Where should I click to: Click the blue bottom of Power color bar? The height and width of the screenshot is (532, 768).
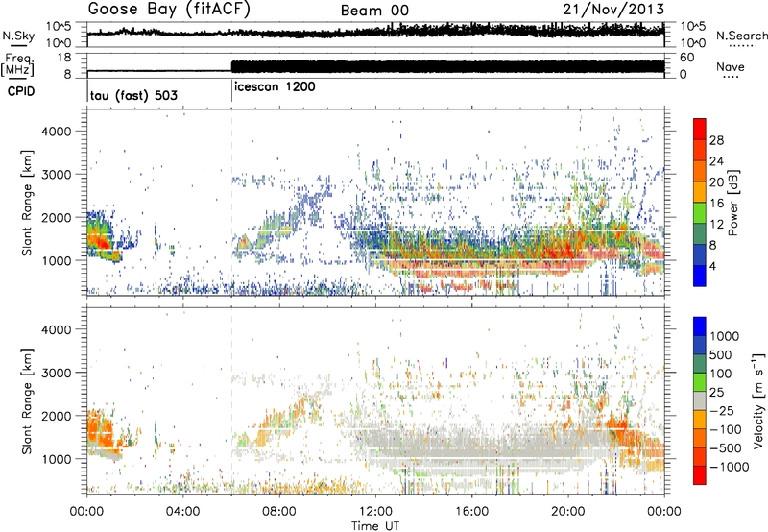coord(700,276)
